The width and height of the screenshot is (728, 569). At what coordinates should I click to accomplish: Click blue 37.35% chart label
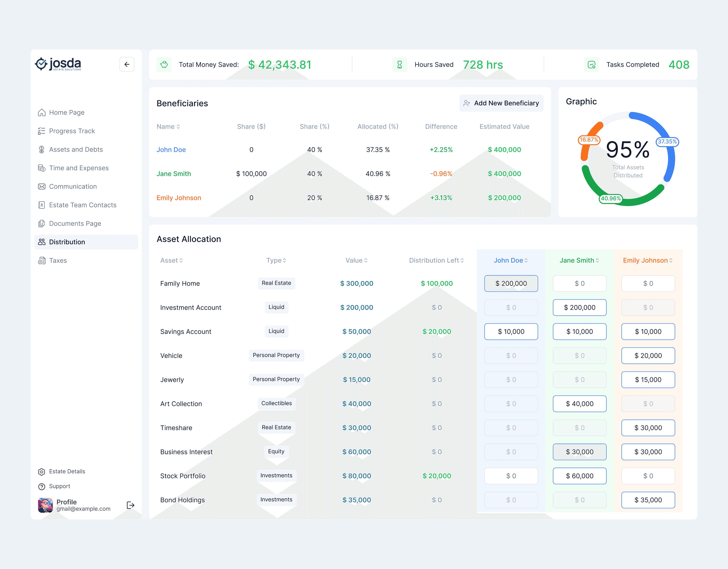pos(667,142)
